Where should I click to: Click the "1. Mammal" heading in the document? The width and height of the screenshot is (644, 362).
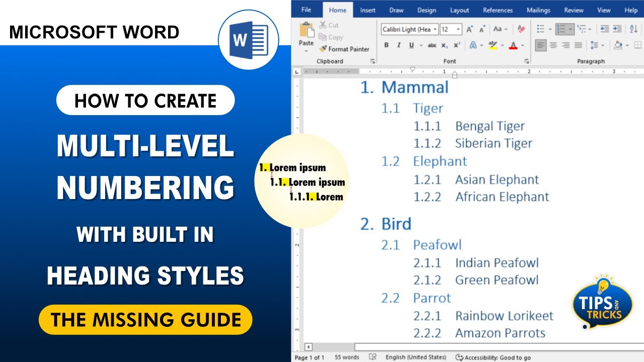pyautogui.click(x=404, y=87)
